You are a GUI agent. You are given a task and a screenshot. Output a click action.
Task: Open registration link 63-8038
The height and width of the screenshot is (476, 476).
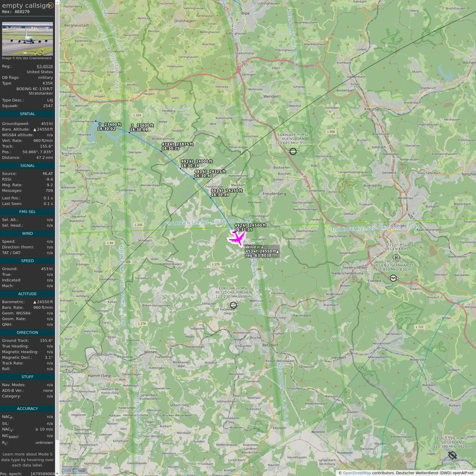point(45,66)
